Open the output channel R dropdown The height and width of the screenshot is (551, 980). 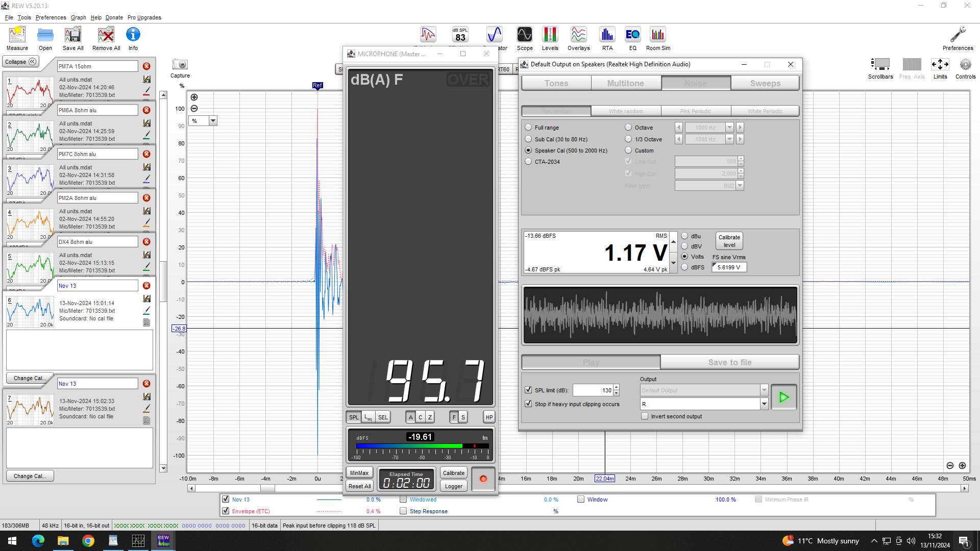764,404
